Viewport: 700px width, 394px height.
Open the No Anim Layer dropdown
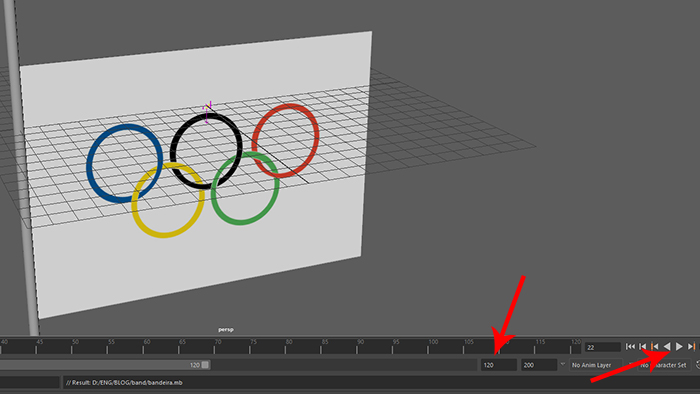596,365
